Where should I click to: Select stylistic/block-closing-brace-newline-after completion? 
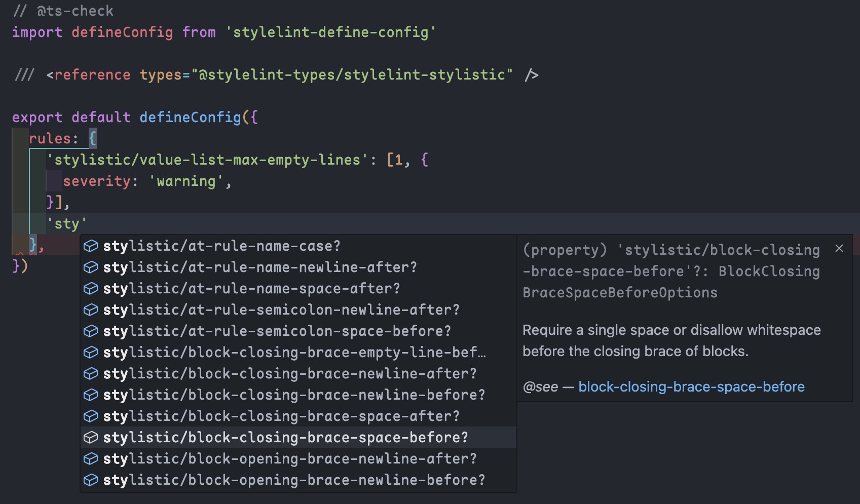[x=298, y=374]
